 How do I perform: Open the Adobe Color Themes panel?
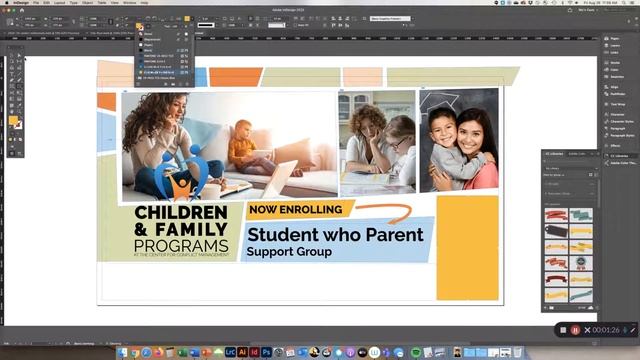(622, 163)
